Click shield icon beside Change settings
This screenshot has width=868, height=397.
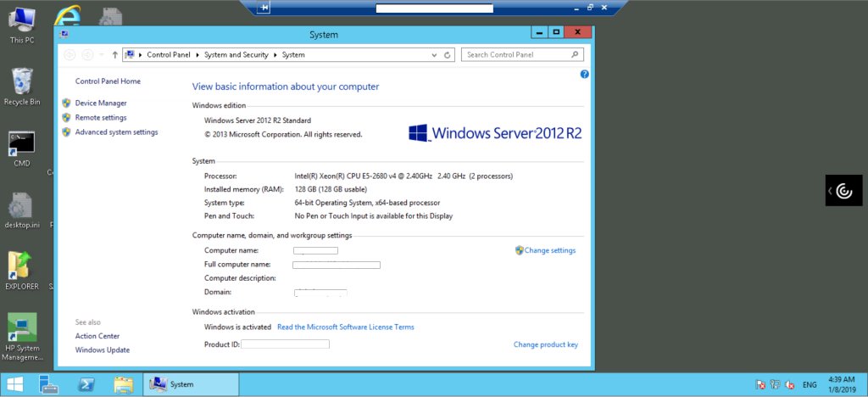click(520, 250)
